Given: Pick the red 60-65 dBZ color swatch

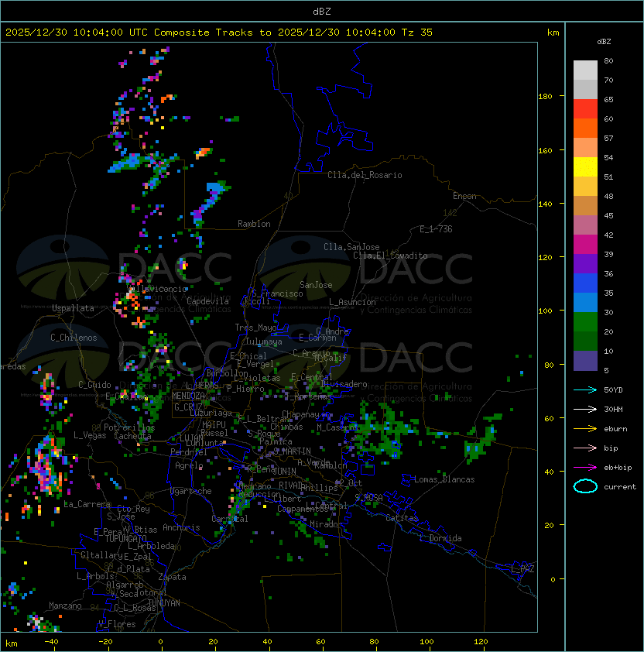Looking at the screenshot, I should [x=585, y=109].
